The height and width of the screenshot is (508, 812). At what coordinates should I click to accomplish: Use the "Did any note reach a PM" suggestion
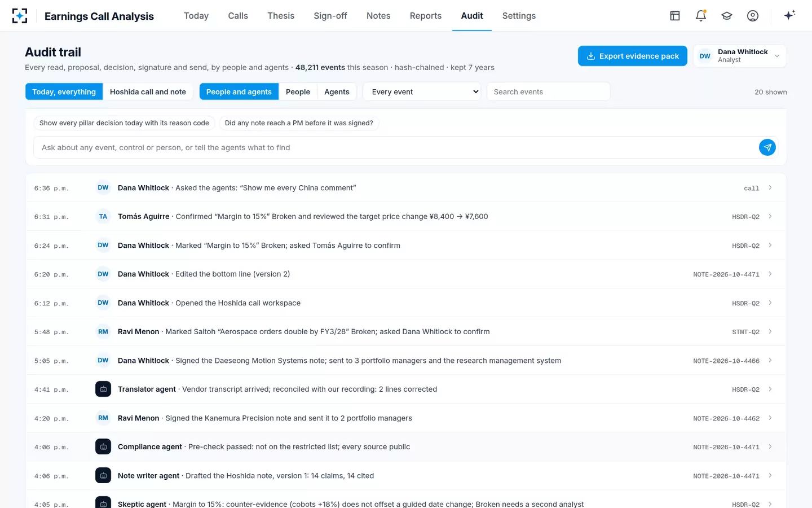coord(299,123)
